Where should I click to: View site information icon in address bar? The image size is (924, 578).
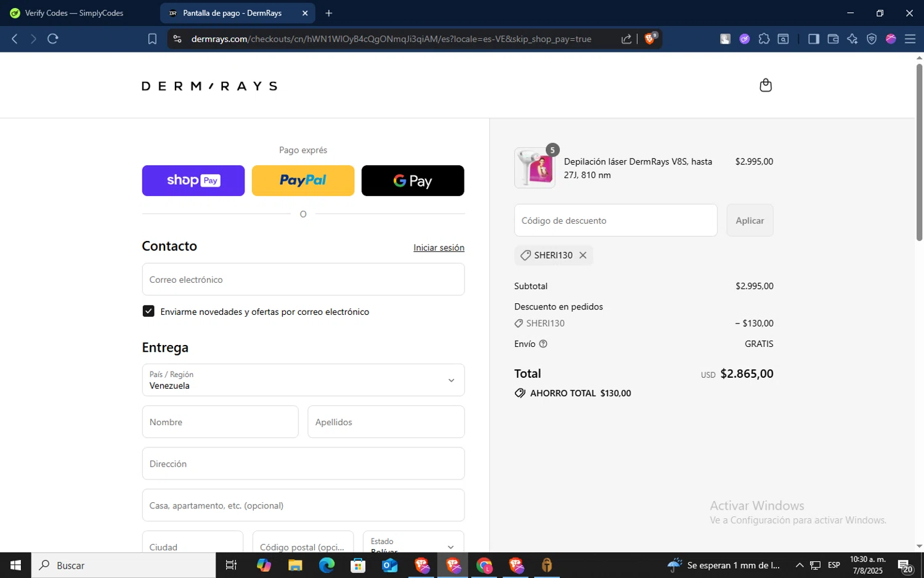click(177, 39)
